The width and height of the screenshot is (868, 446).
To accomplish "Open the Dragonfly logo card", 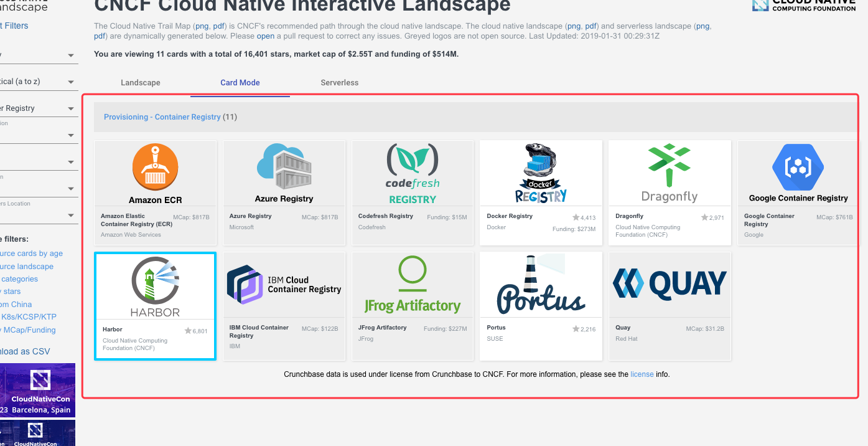I will [669, 173].
